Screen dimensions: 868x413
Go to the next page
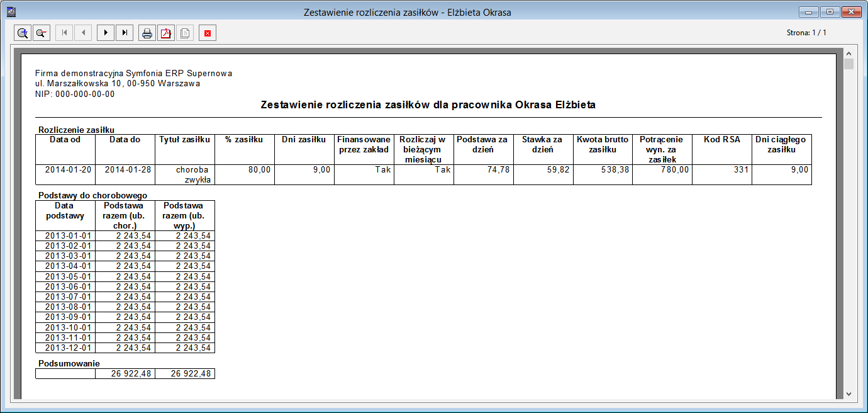click(106, 33)
